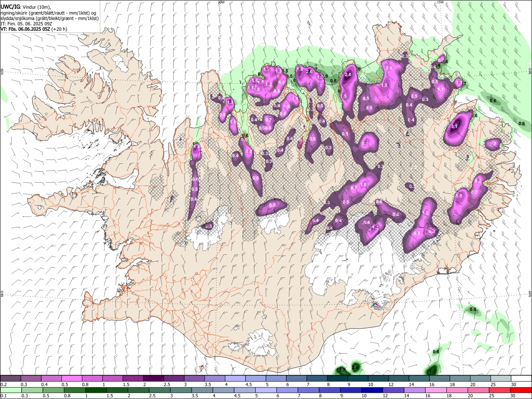532x399 pixels.
Task: Pick the bright pink 0.5 swatch in the upper legend
Action: (x=71, y=379)
